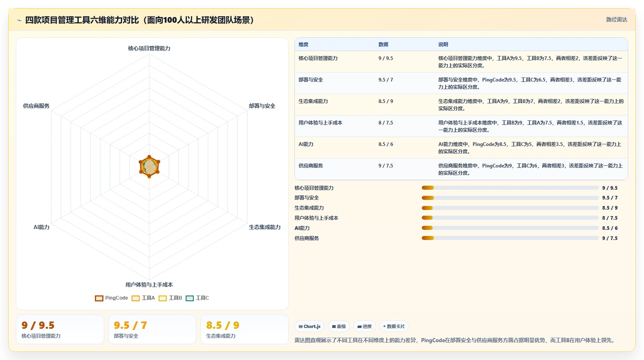Click the 部署与安全 radar axis label
Screen dimensions: 644x360
(262, 106)
